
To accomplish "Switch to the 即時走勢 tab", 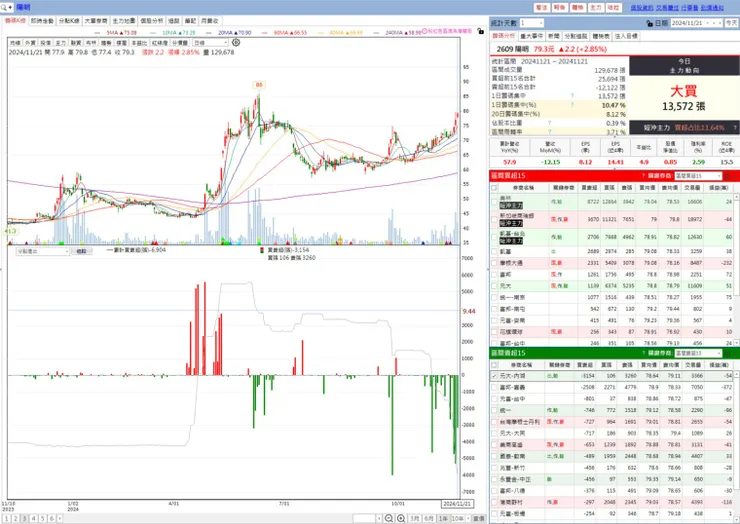I will click(x=42, y=21).
